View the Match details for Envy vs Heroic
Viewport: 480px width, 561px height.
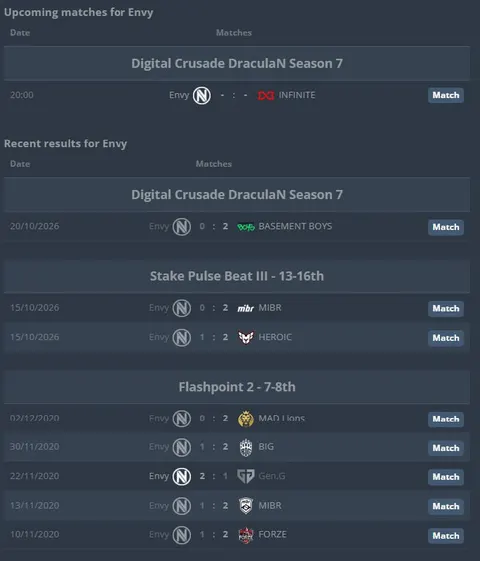446,338
